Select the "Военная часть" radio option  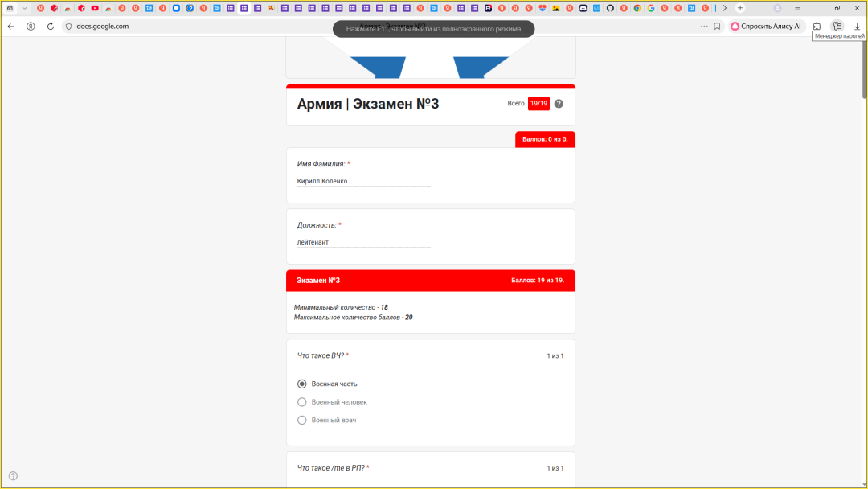[302, 384]
